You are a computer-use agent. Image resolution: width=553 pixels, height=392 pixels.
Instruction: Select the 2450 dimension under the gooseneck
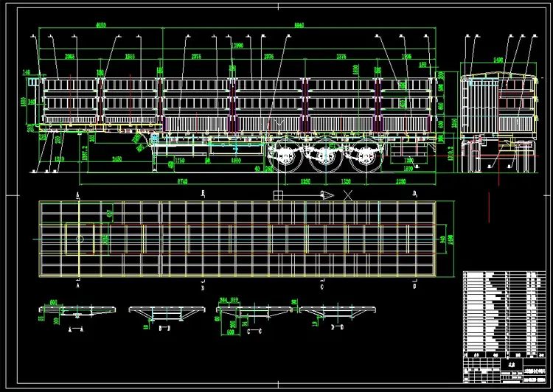116,159
